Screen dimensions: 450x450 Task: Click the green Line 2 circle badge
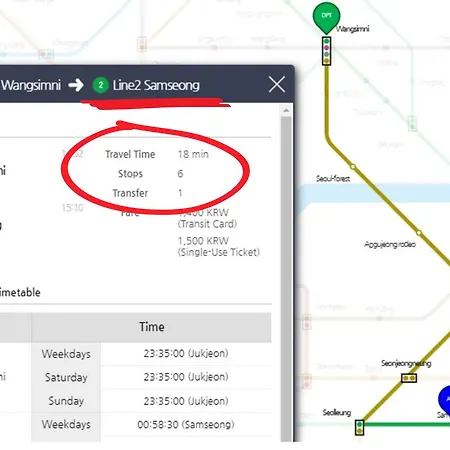pos(100,85)
